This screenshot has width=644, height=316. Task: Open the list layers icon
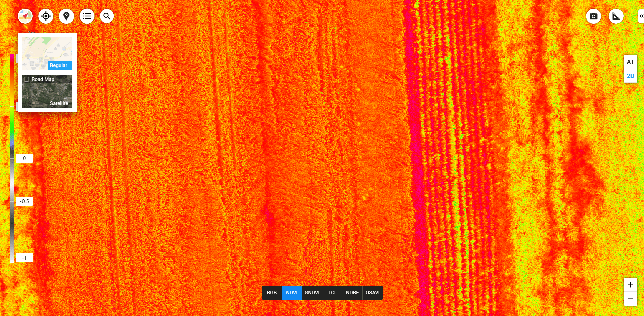[87, 16]
